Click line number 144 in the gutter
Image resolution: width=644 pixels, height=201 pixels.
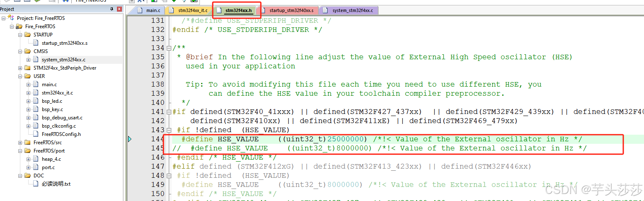tap(158, 139)
